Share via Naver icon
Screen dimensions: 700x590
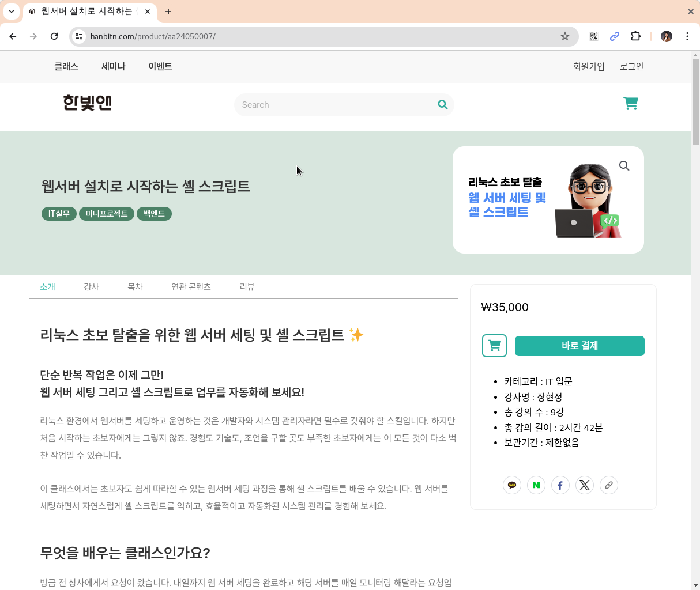click(x=536, y=485)
